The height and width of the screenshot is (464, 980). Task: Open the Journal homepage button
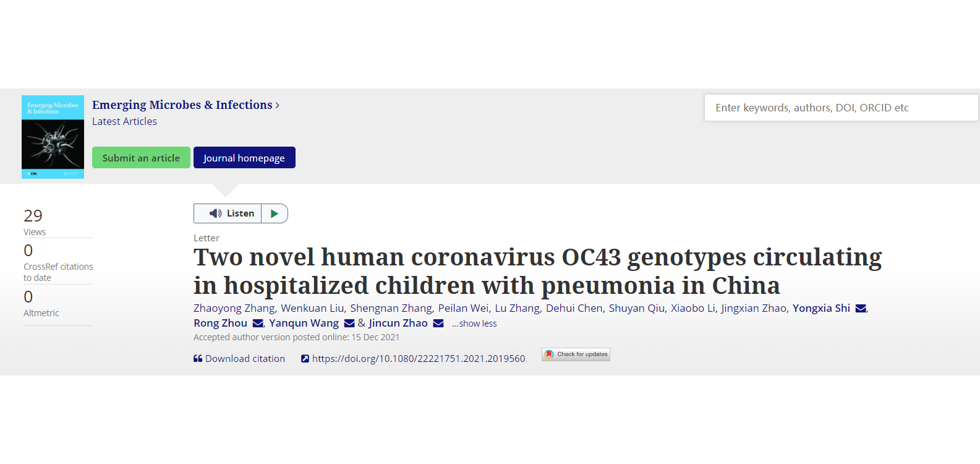(x=244, y=158)
